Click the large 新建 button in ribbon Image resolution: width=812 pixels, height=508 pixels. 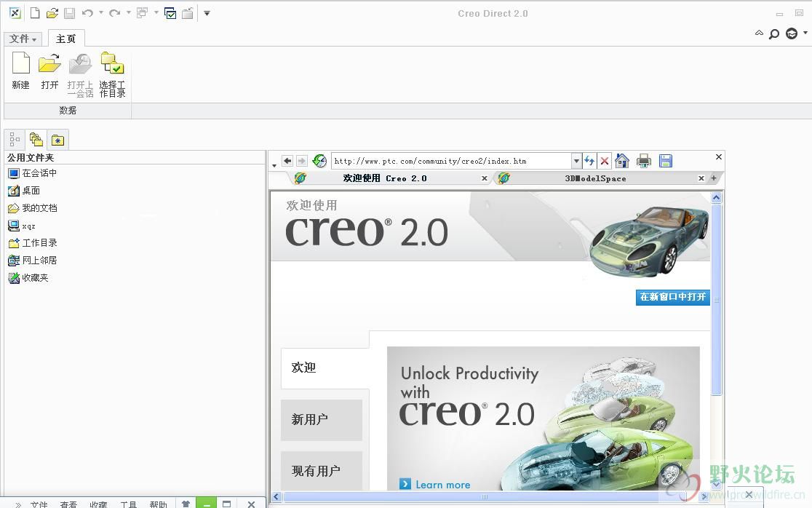click(20, 71)
